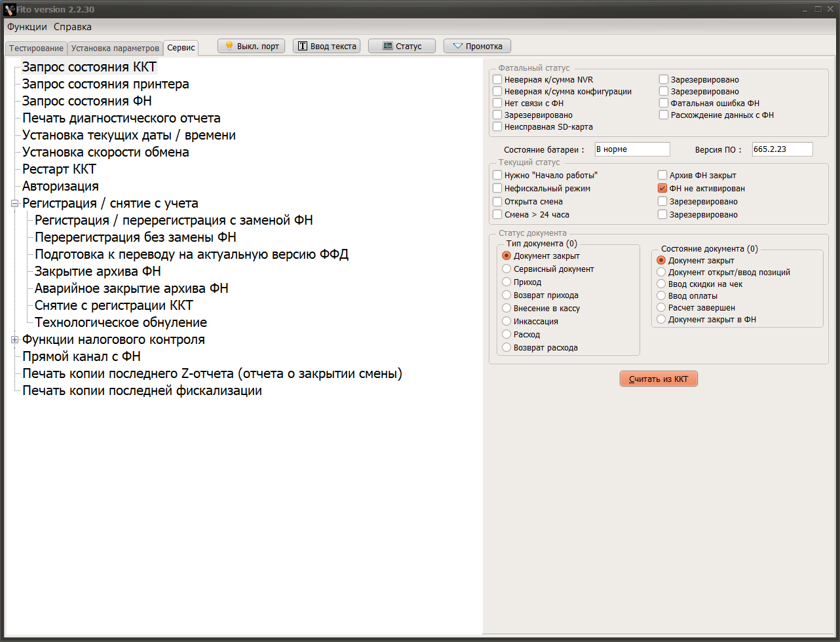The width and height of the screenshot is (840, 642).
Task: Choose 'Ввод скидки на чек' state
Action: pos(661,284)
